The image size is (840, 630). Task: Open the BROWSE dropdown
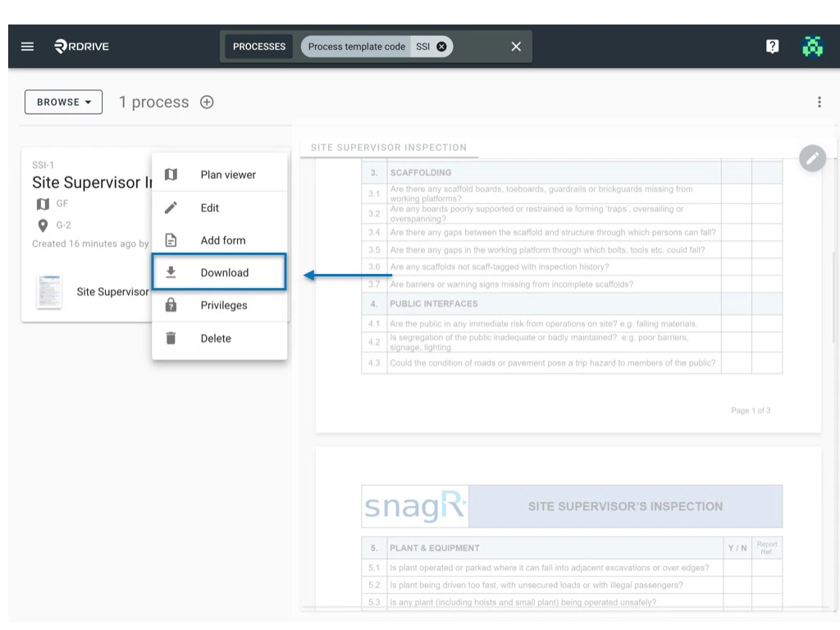[63, 102]
